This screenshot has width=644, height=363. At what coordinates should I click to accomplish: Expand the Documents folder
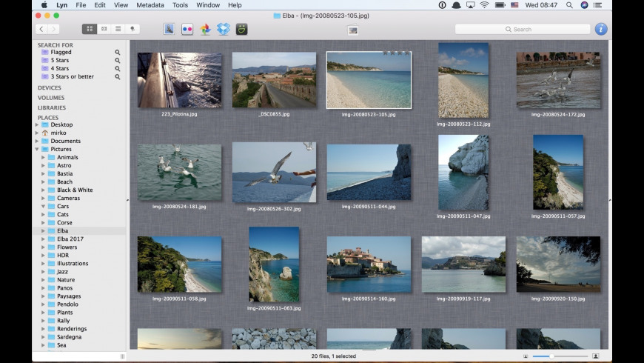[x=37, y=141]
